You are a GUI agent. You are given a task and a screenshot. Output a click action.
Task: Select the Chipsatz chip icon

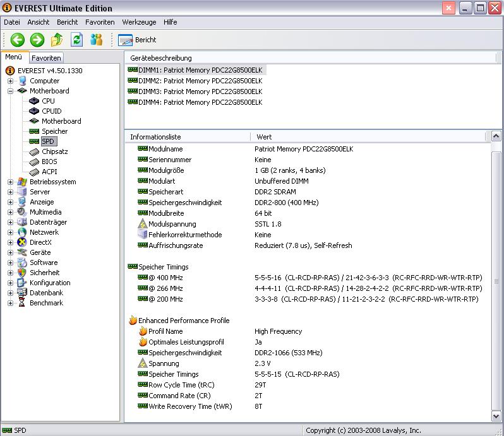click(33, 151)
